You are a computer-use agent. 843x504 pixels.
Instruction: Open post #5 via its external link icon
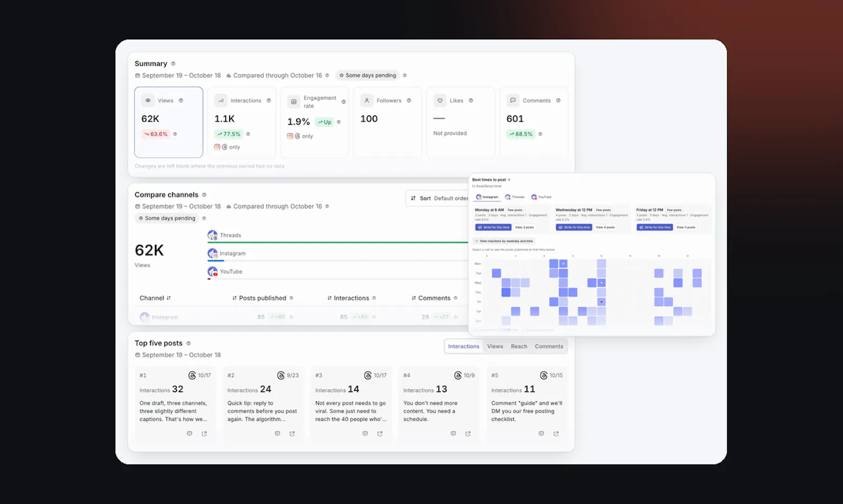[556, 434]
